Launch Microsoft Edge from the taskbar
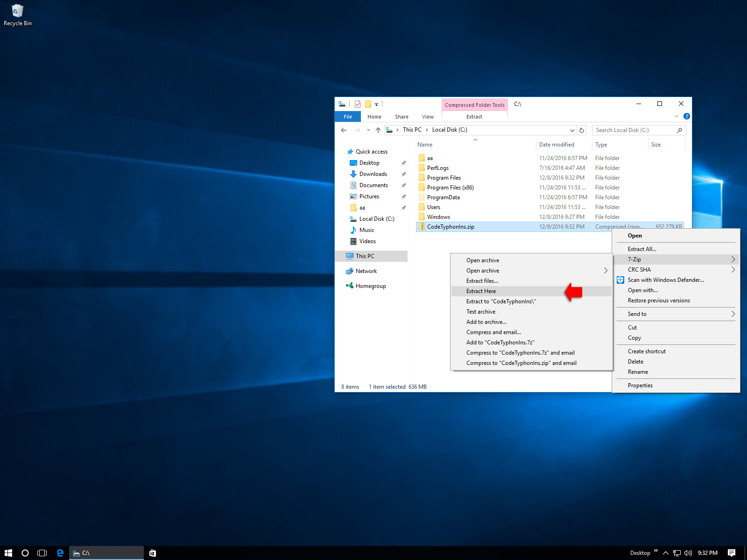The height and width of the screenshot is (560, 747). (x=60, y=553)
